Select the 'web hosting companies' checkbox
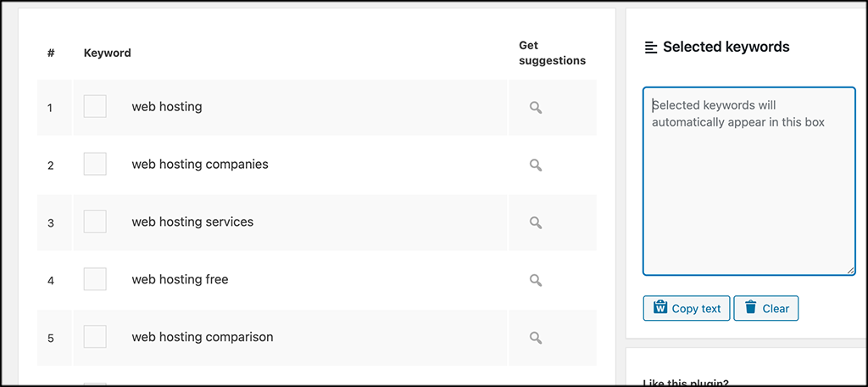This screenshot has width=868, height=387. point(95,164)
